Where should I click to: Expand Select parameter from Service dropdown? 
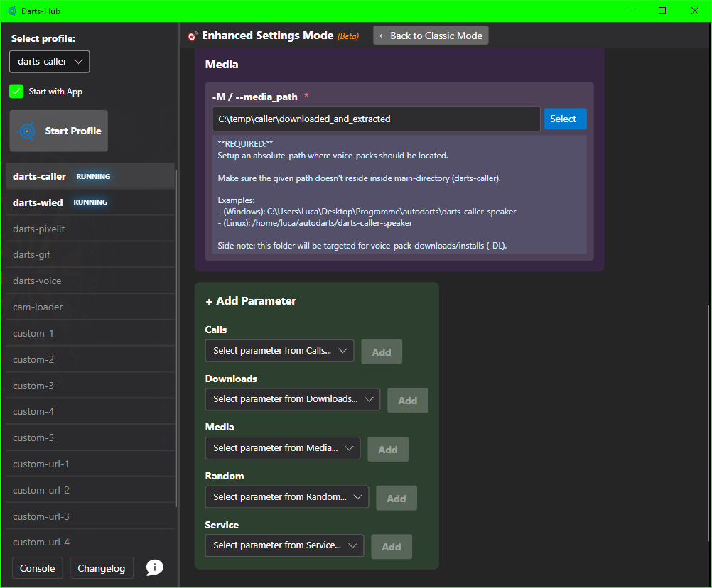click(284, 545)
